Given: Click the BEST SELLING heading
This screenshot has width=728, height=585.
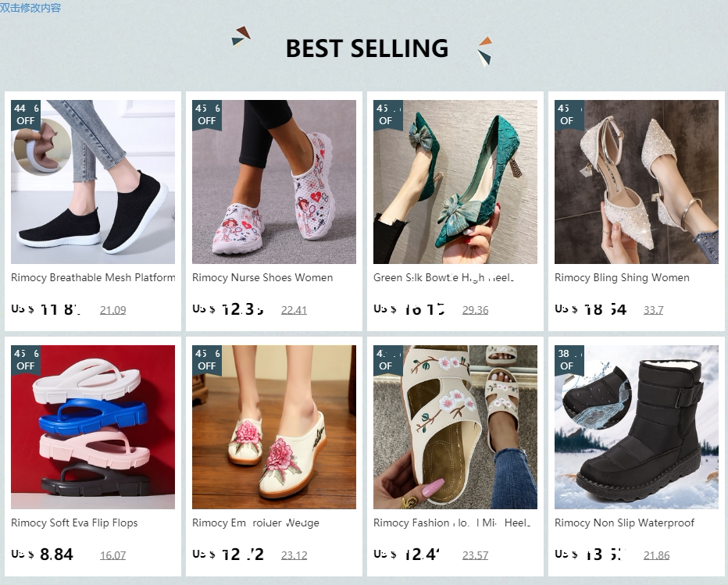Looking at the screenshot, I should 366,48.
